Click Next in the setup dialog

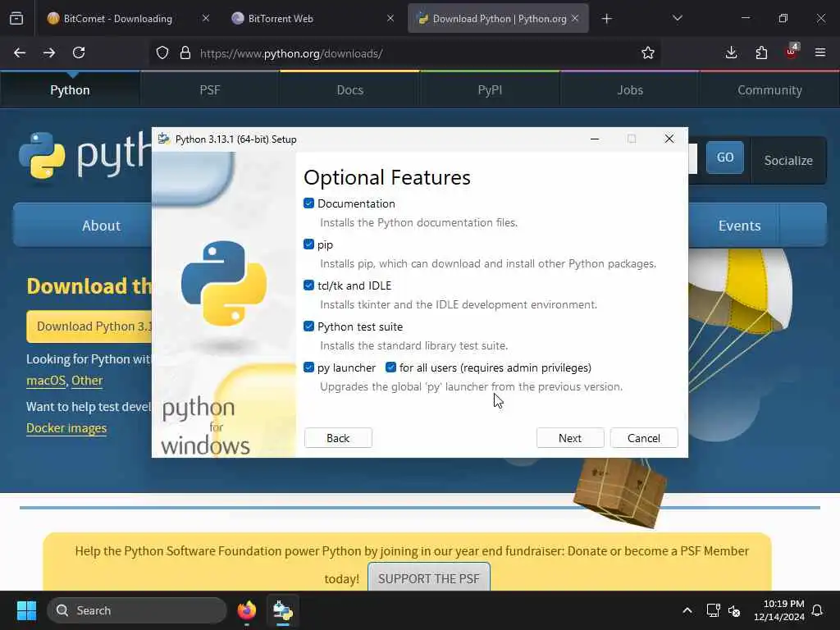(x=570, y=438)
